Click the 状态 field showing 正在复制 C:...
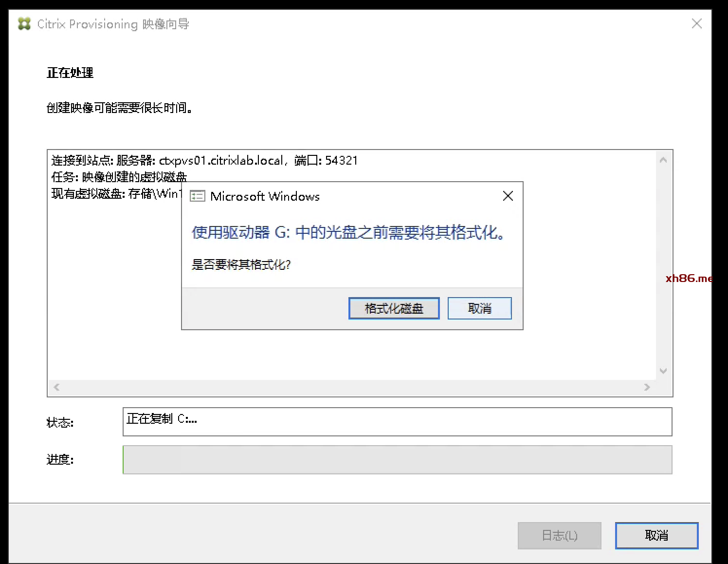 pyautogui.click(x=397, y=422)
